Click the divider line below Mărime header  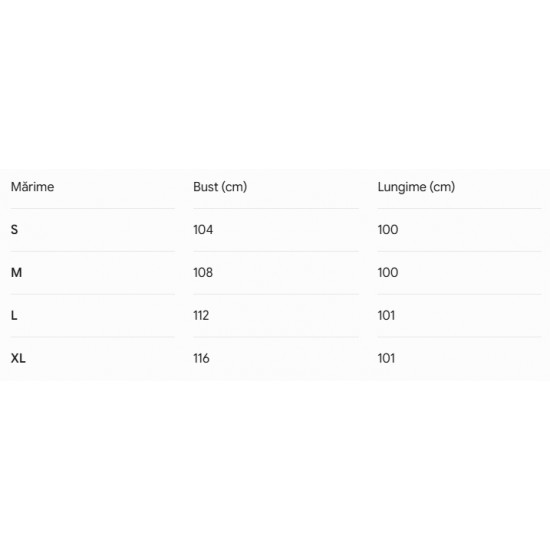(x=93, y=209)
